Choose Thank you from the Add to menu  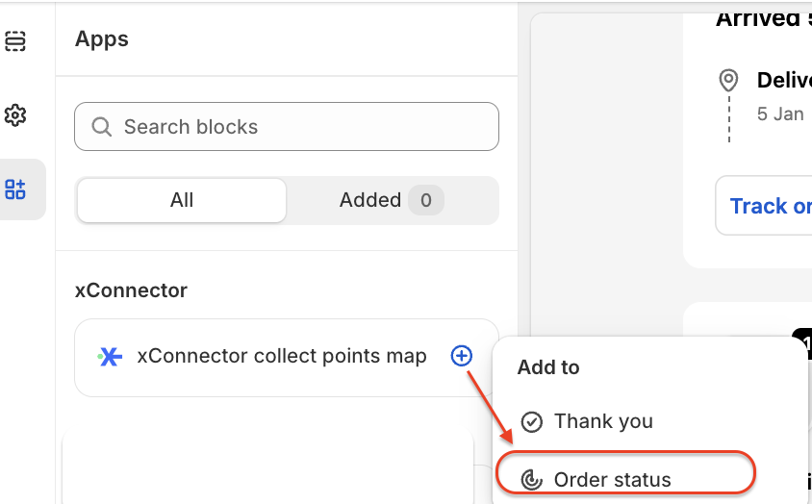pyautogui.click(x=603, y=421)
